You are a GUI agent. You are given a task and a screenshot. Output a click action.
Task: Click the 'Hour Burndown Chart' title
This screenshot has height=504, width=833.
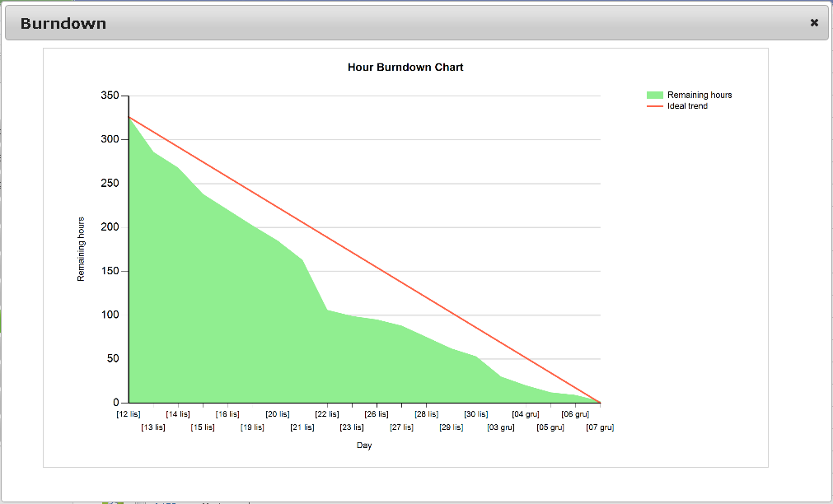click(405, 67)
